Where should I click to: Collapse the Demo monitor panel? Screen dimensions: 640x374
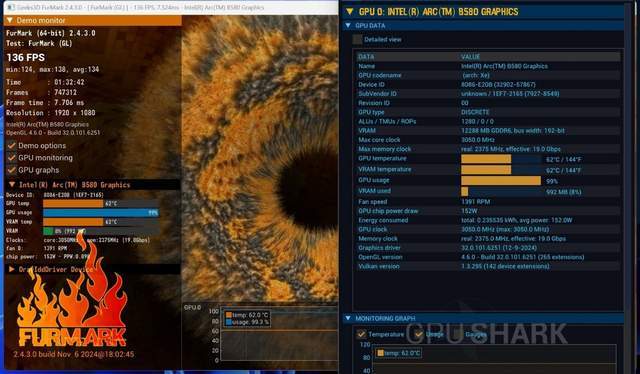(x=10, y=20)
